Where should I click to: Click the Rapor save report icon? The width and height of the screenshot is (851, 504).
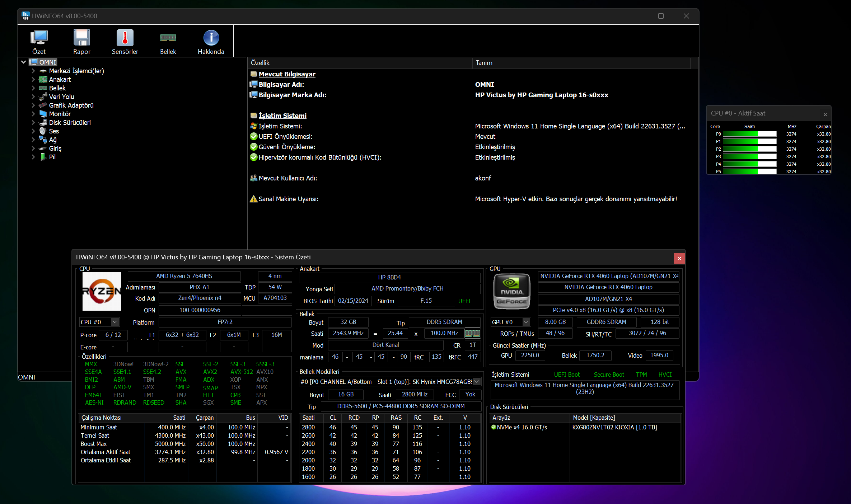click(x=82, y=38)
